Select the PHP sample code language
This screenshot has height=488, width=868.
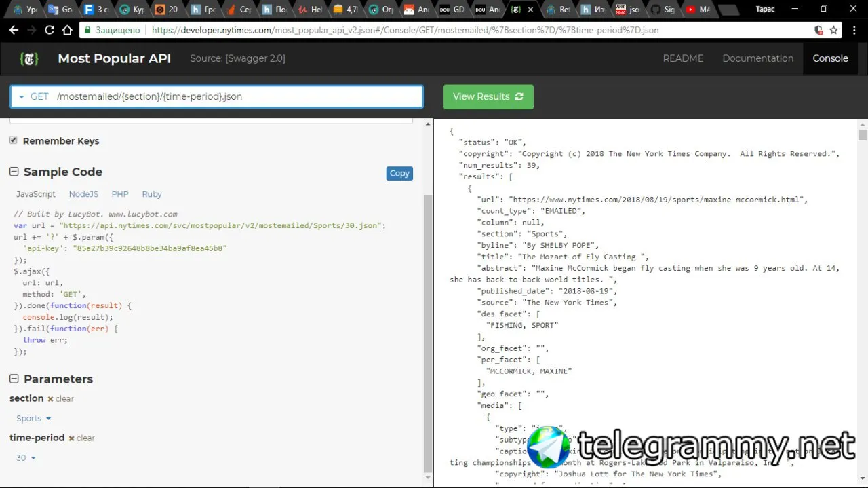click(120, 194)
